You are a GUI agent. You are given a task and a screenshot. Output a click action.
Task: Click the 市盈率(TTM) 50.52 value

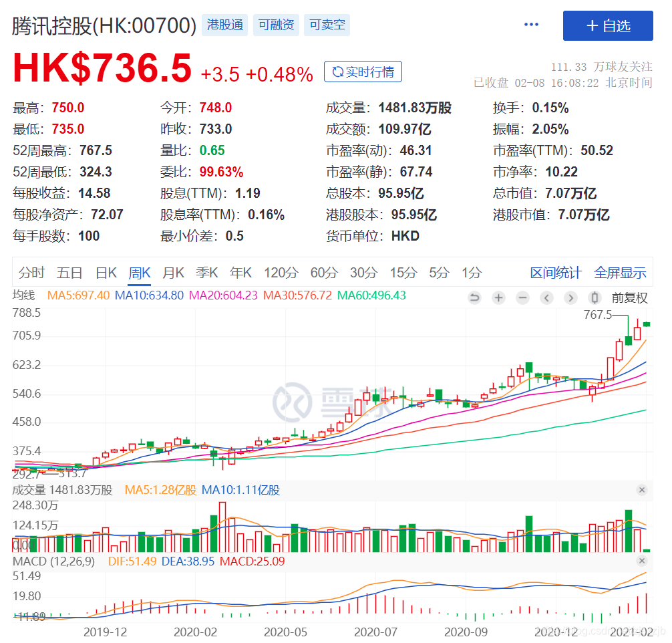(597, 150)
